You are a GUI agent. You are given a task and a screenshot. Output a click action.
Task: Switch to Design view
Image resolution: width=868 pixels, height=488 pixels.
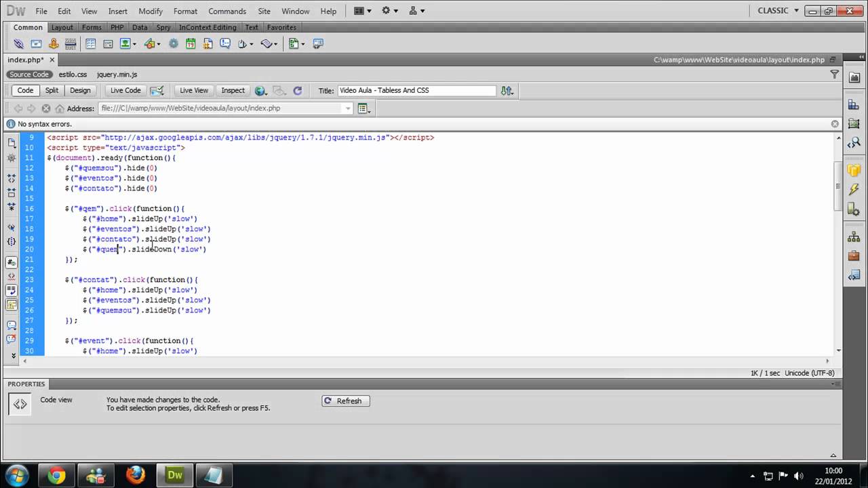point(80,90)
